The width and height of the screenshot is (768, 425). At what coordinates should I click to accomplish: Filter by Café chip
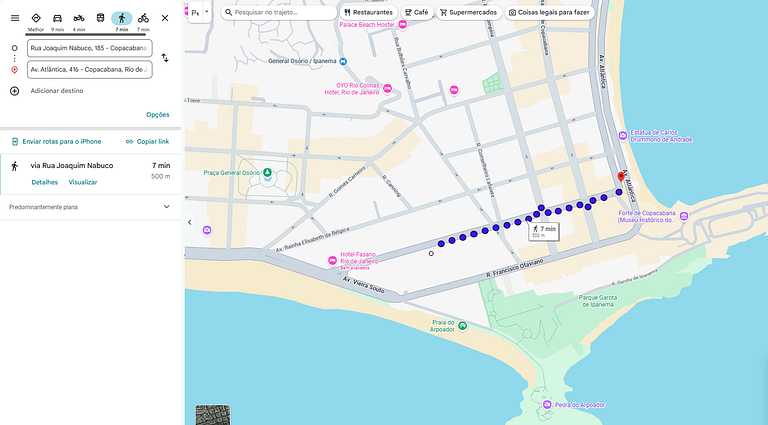click(416, 12)
